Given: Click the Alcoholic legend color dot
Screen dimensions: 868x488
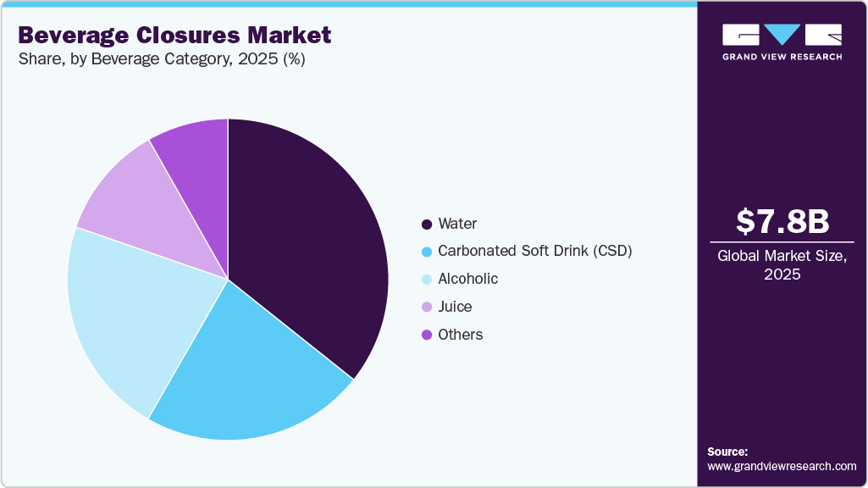Looking at the screenshot, I should point(427,280).
